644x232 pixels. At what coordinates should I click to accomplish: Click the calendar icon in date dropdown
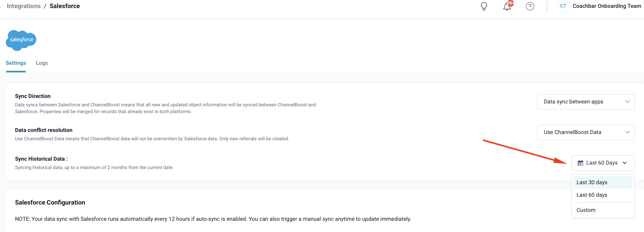[x=580, y=163]
